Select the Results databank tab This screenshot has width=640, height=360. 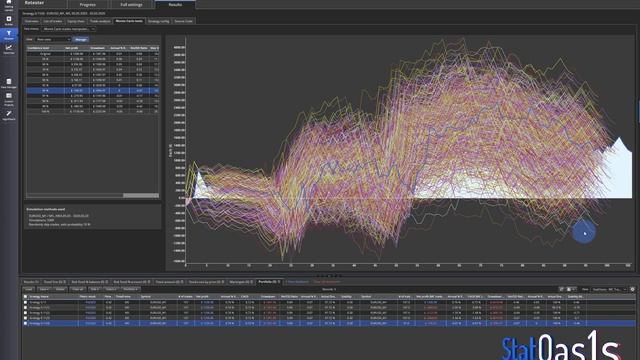(31, 282)
